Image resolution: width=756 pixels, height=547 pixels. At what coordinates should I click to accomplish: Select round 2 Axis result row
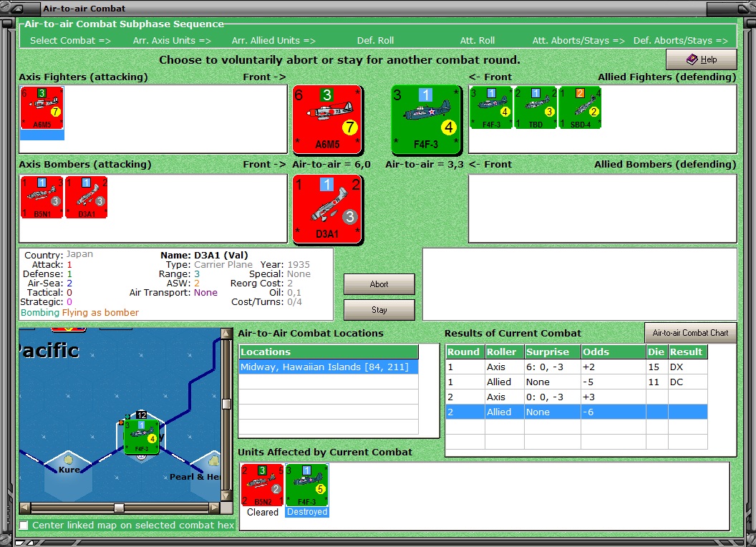pos(576,397)
